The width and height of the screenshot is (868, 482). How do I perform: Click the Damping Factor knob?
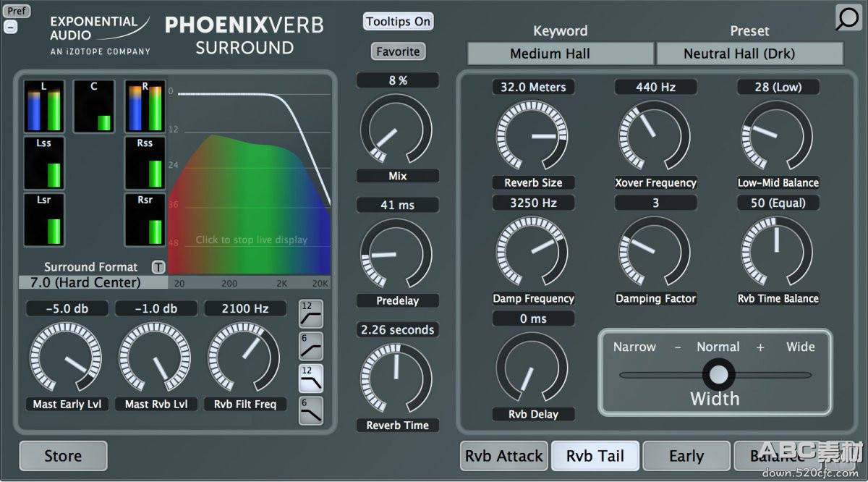coord(655,251)
